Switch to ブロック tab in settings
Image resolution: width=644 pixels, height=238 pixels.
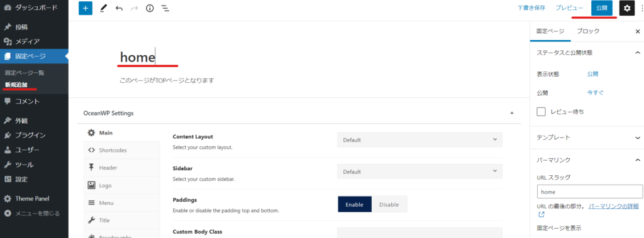pos(588,31)
